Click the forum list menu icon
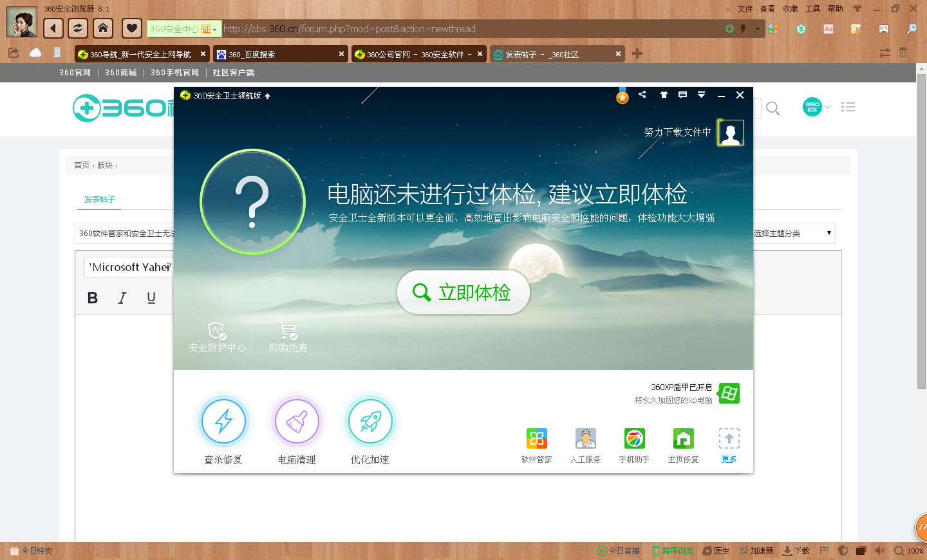Viewport: 927px width, 560px height. (848, 107)
